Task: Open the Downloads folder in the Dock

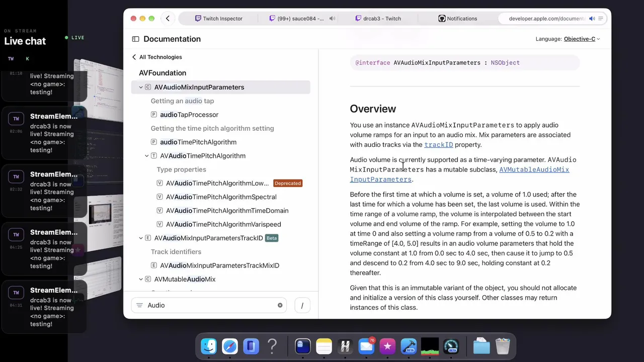Action: tap(481, 346)
